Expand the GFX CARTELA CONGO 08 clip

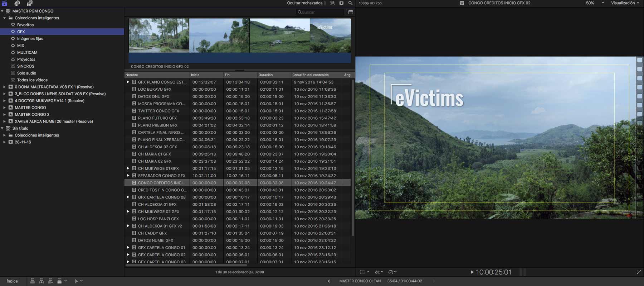[128, 197]
